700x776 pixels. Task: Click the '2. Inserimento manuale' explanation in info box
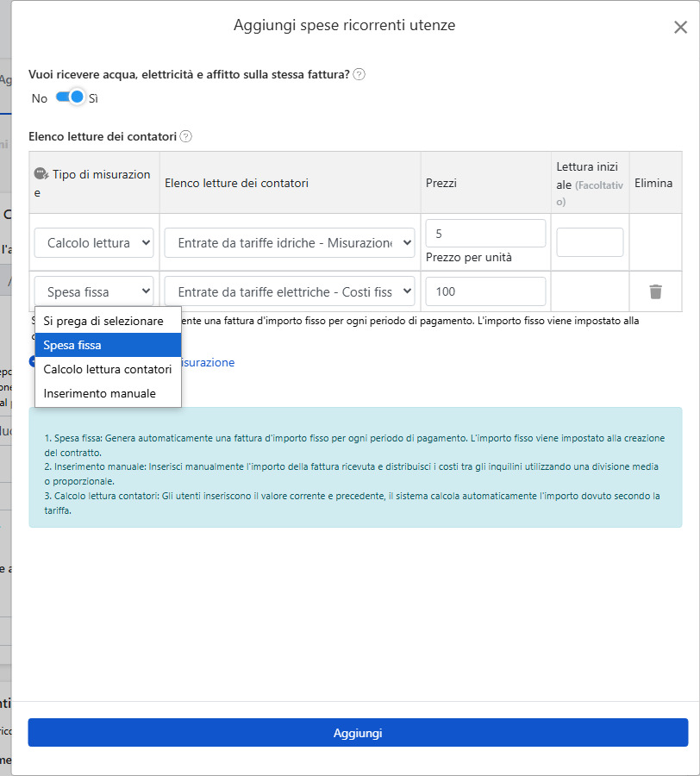click(x=351, y=473)
